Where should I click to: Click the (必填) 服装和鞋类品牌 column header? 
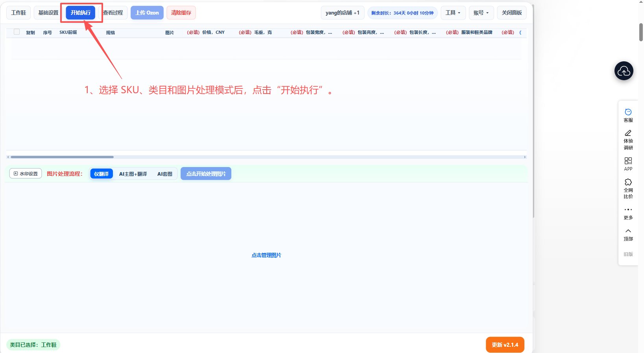point(469,32)
